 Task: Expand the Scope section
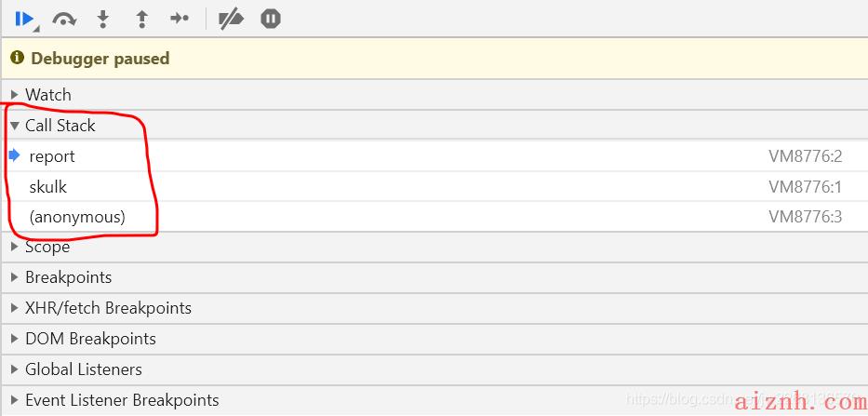pyautogui.click(x=434, y=247)
